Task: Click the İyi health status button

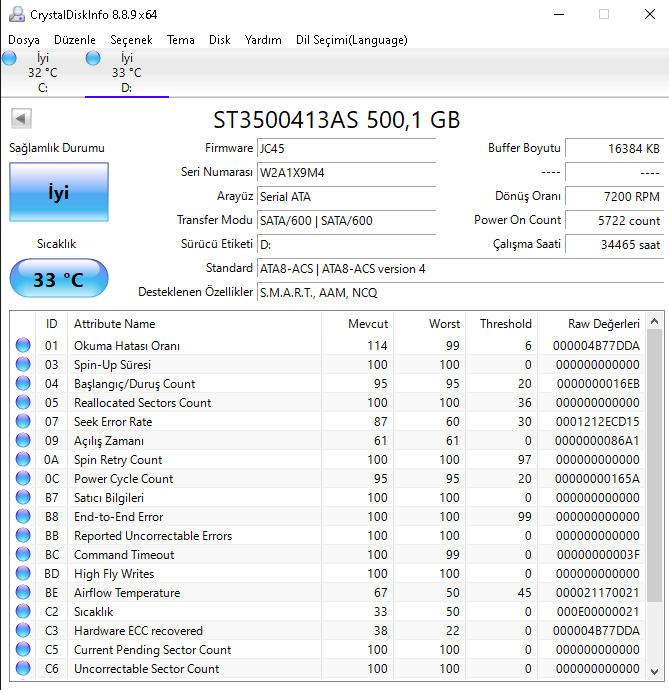Action: tap(59, 193)
